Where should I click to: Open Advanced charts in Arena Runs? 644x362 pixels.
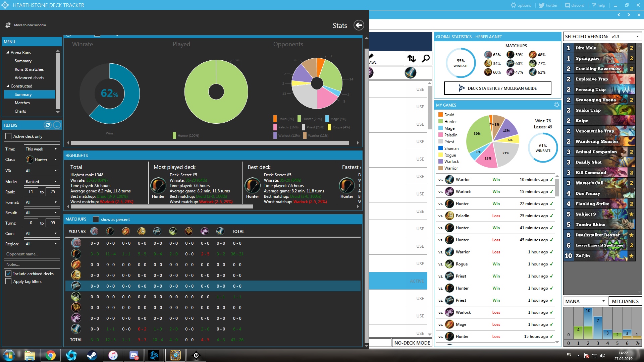tap(29, 78)
